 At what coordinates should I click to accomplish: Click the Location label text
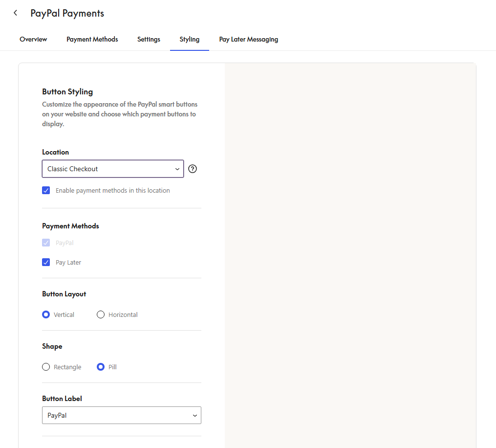55,152
